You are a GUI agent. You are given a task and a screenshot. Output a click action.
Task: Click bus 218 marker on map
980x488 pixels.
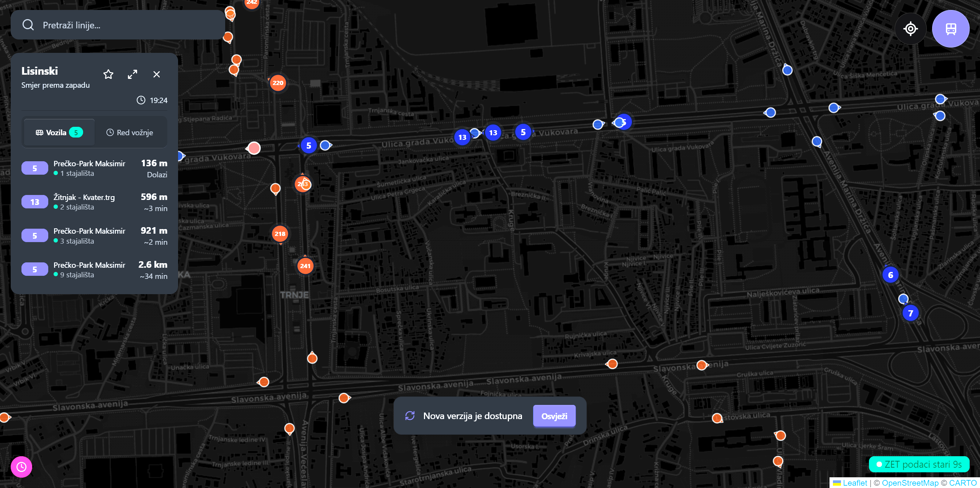[280, 234]
